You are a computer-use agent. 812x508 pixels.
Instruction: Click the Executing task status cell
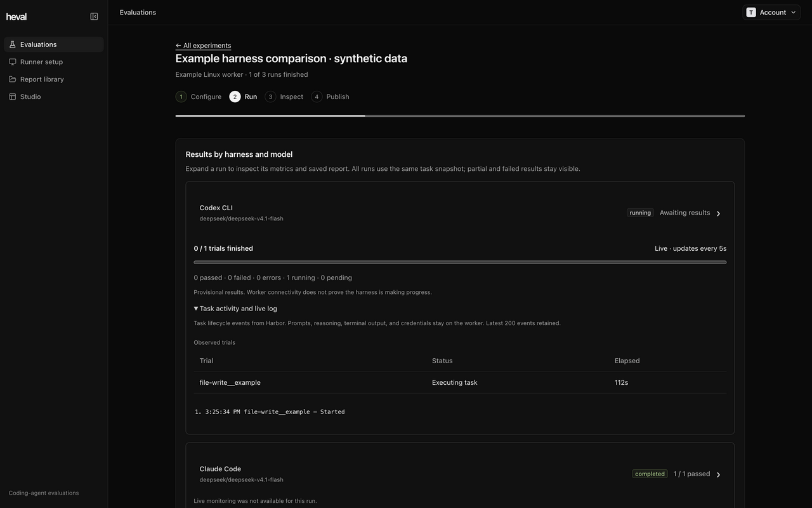point(454,382)
